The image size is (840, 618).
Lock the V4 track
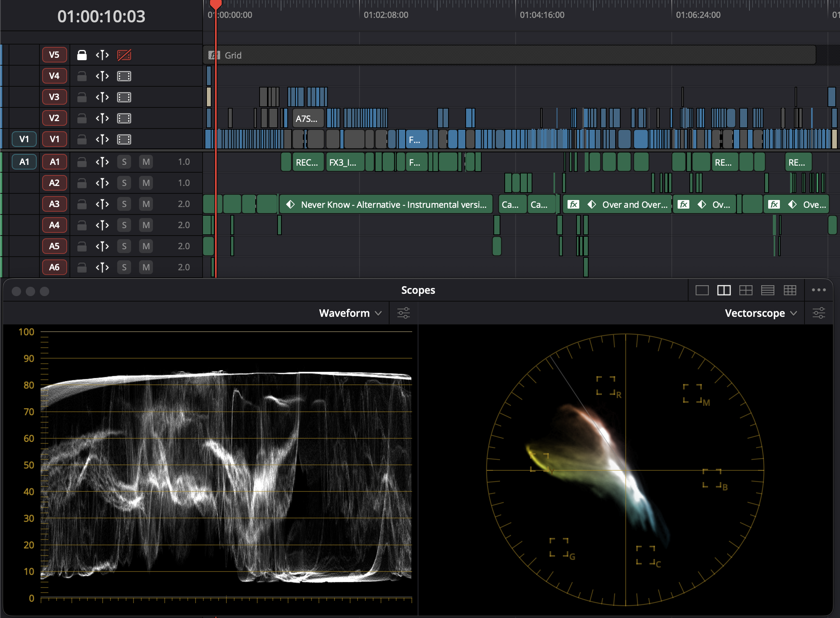pyautogui.click(x=82, y=76)
